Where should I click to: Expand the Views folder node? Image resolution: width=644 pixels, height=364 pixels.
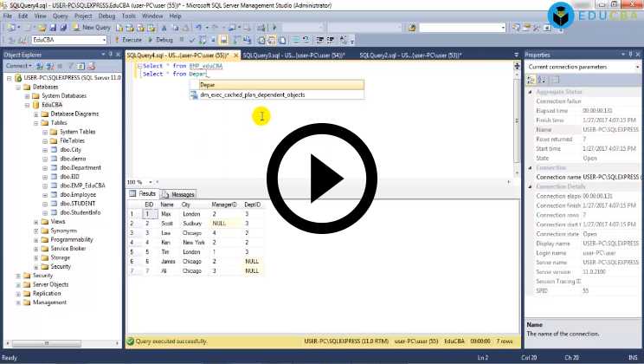pyautogui.click(x=36, y=222)
